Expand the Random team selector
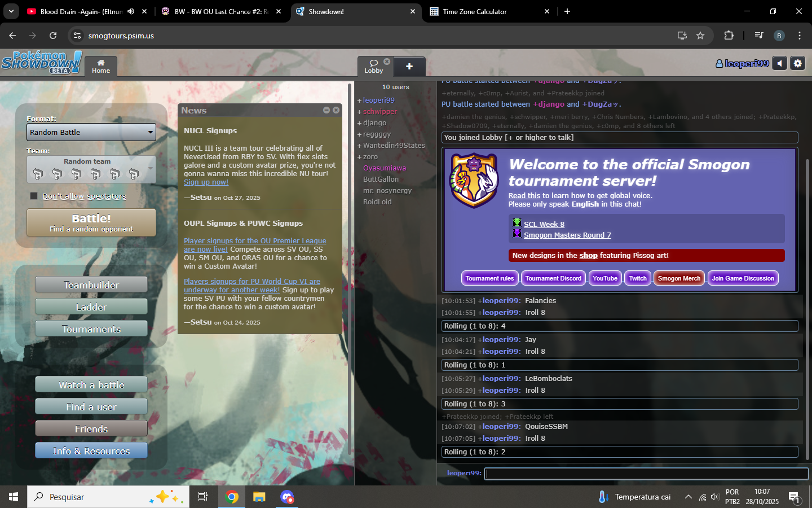Screen dimensions: 812x508 click(x=91, y=169)
